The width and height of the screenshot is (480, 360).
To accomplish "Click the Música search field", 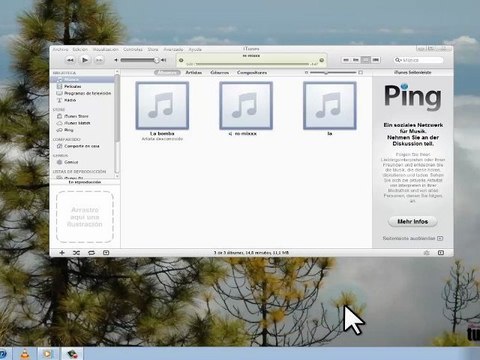I will coord(419,60).
